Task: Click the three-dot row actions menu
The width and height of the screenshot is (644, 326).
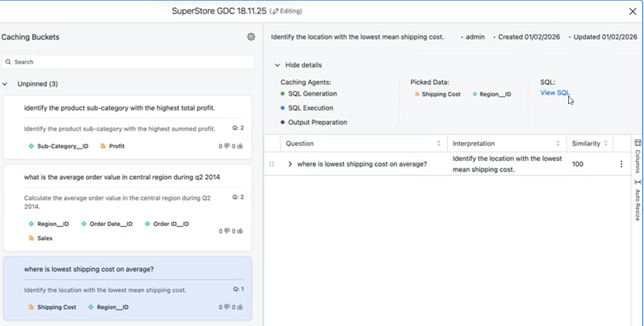Action: coord(621,164)
